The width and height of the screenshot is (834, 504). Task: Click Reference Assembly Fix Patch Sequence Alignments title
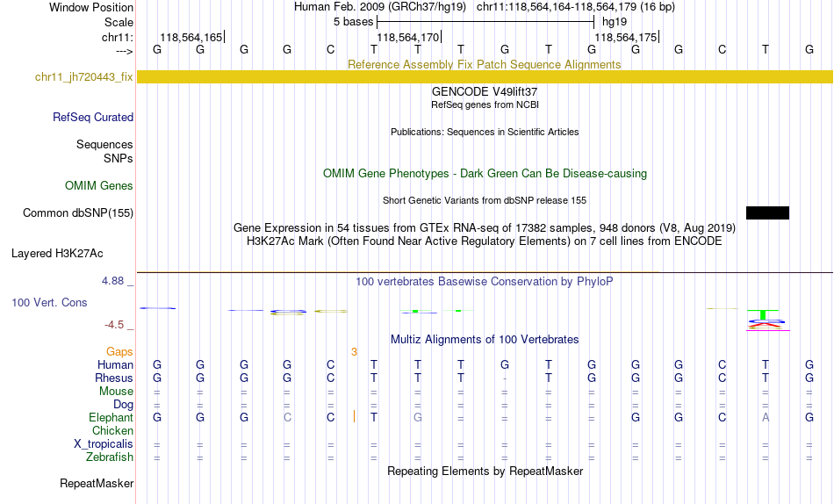pyautogui.click(x=484, y=64)
